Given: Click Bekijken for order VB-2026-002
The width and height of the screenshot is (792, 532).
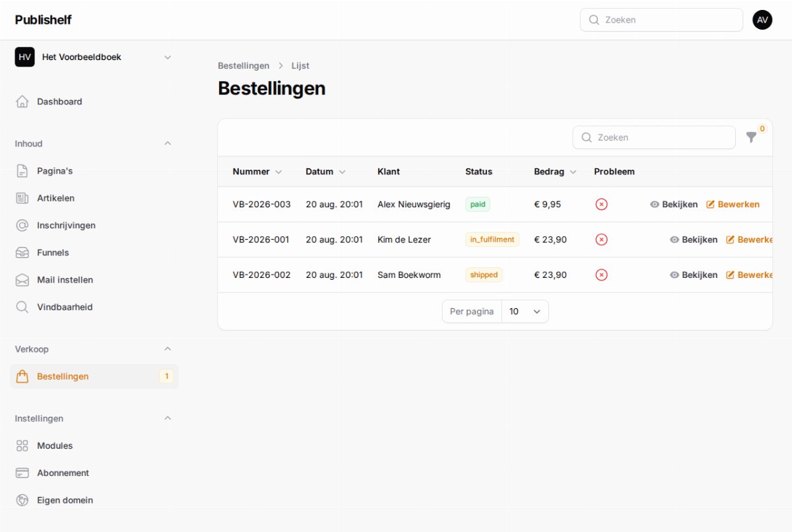Looking at the screenshot, I should pos(694,275).
